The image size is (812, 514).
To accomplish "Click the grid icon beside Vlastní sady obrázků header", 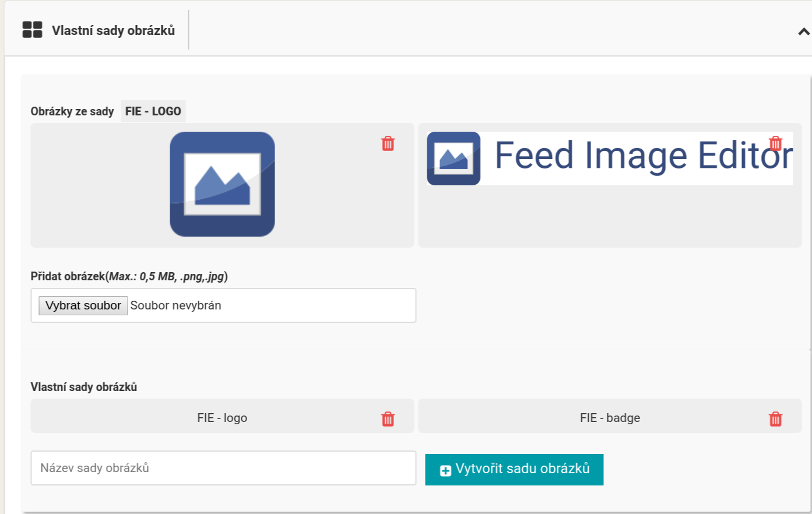I will pyautogui.click(x=32, y=30).
